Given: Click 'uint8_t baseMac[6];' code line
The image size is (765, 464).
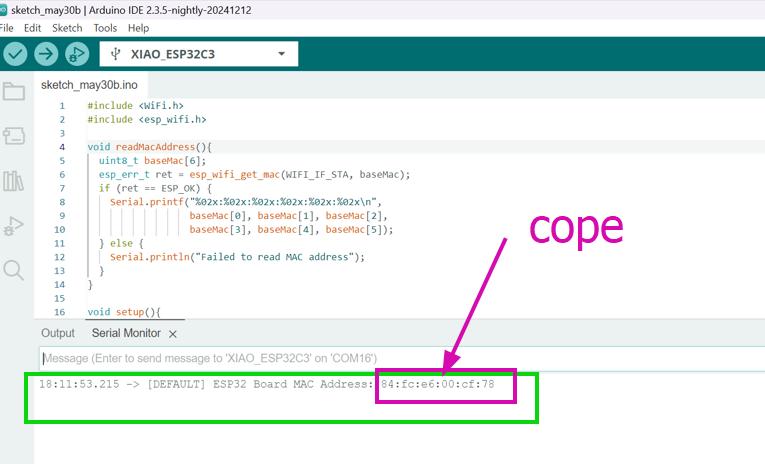Looking at the screenshot, I should click(x=152, y=161).
